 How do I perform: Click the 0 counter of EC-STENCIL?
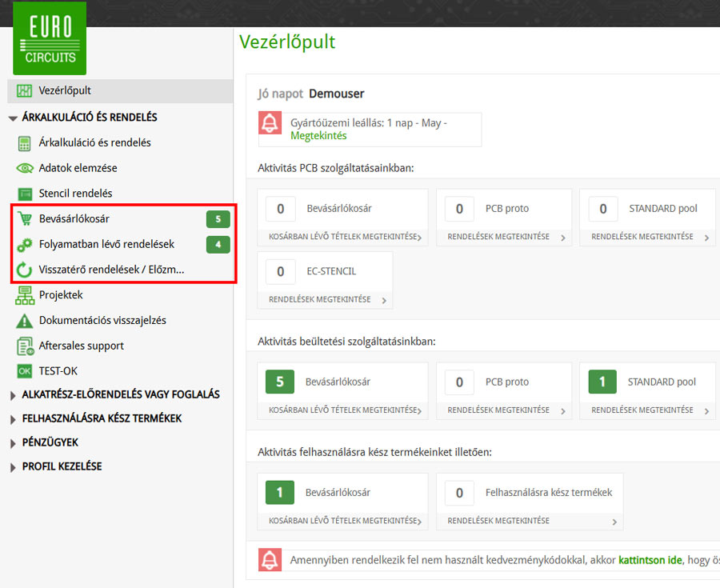tap(280, 272)
